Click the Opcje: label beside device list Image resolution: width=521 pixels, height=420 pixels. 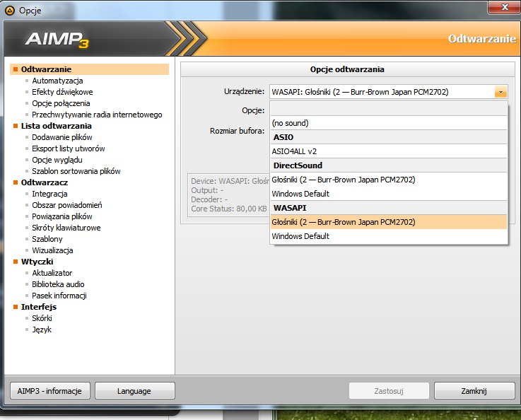(253, 110)
